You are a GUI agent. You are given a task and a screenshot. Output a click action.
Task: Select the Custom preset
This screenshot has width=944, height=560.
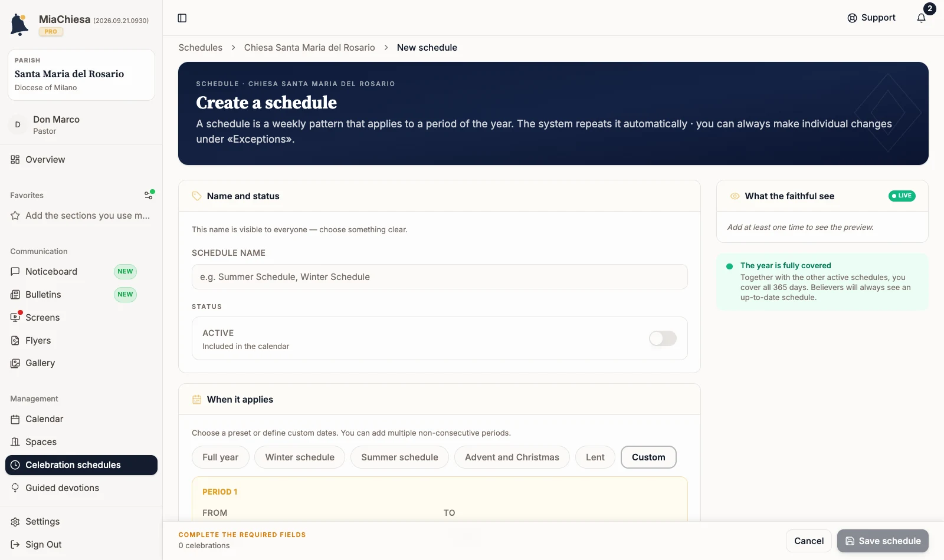pos(648,457)
